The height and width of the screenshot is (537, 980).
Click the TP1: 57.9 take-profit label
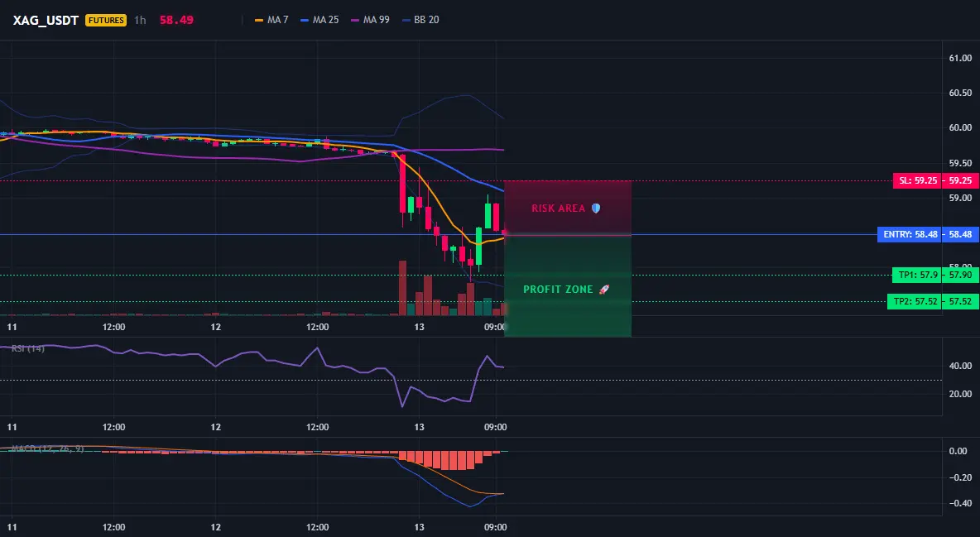[917, 275]
